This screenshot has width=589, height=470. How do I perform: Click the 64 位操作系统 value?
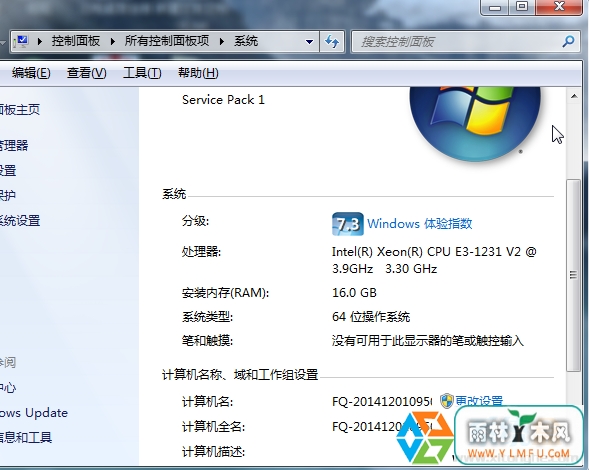[371, 317]
